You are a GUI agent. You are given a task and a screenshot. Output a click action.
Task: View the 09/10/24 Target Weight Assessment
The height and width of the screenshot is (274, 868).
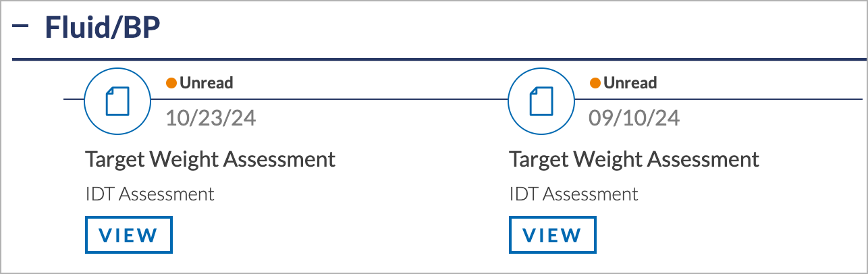point(553,235)
